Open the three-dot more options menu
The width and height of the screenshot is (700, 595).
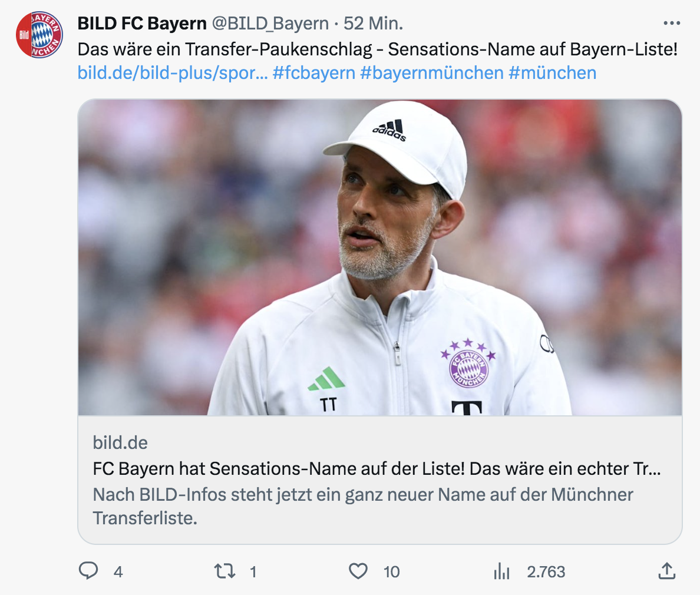tap(672, 24)
